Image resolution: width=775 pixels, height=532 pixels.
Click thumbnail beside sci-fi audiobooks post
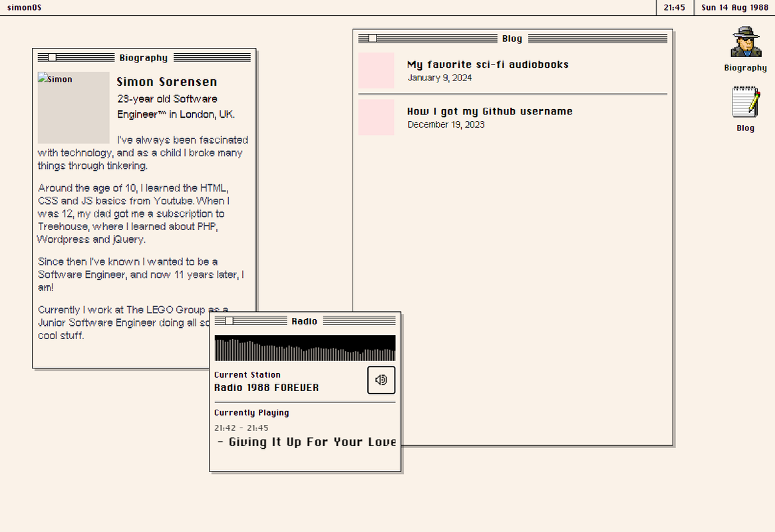pyautogui.click(x=376, y=70)
